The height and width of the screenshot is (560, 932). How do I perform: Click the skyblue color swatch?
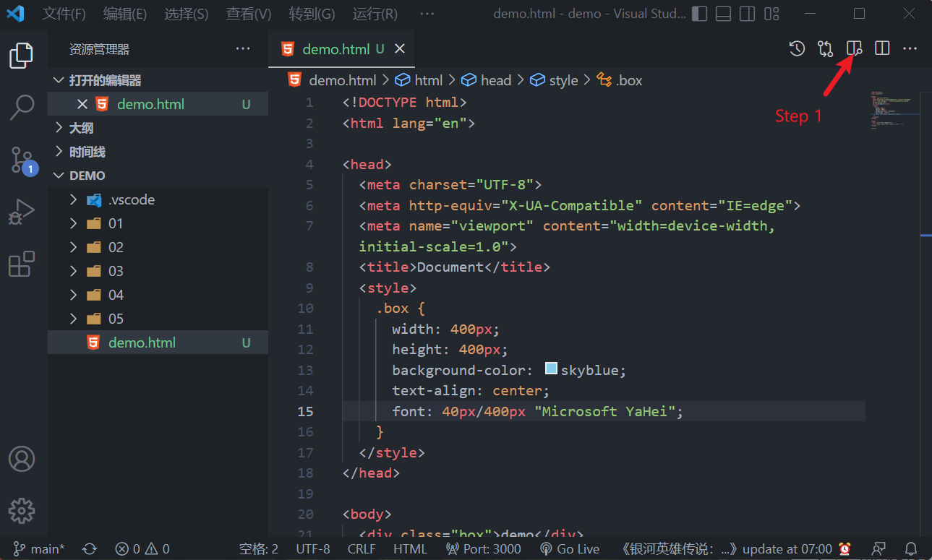tap(550, 368)
